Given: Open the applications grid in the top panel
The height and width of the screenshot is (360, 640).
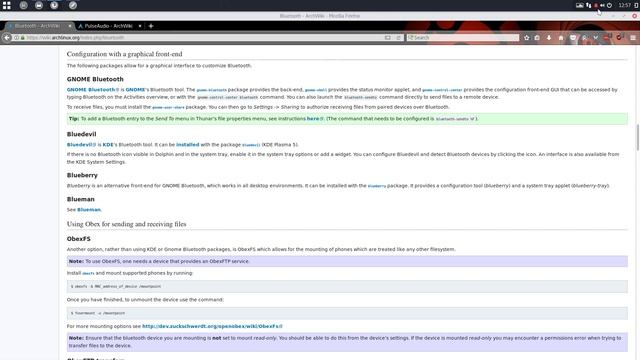Looking at the screenshot, I should click(7, 5).
